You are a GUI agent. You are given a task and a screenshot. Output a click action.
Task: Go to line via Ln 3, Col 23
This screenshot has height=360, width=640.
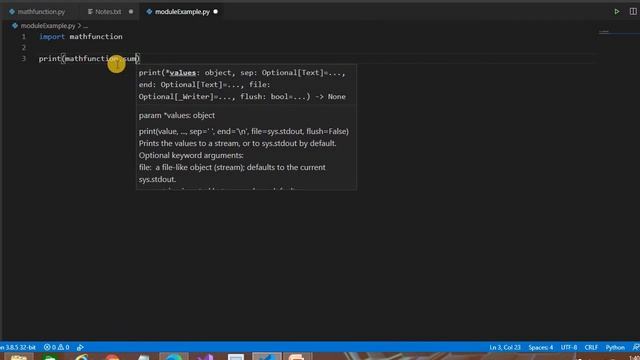pos(505,347)
